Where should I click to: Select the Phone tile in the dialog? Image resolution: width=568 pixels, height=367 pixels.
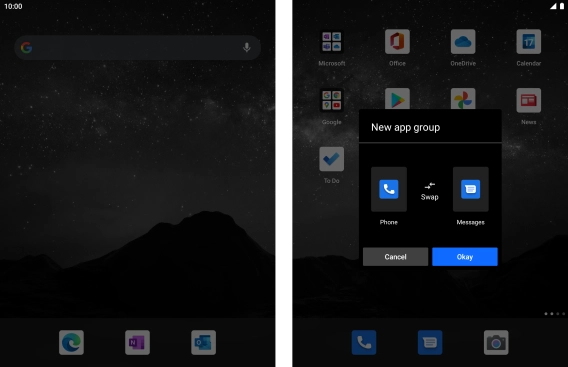point(389,189)
